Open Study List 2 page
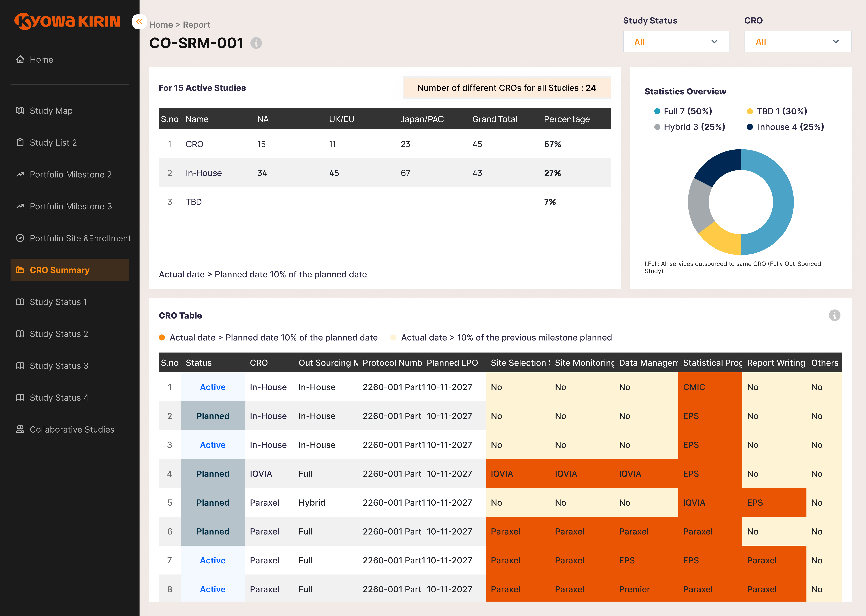 tap(70, 142)
